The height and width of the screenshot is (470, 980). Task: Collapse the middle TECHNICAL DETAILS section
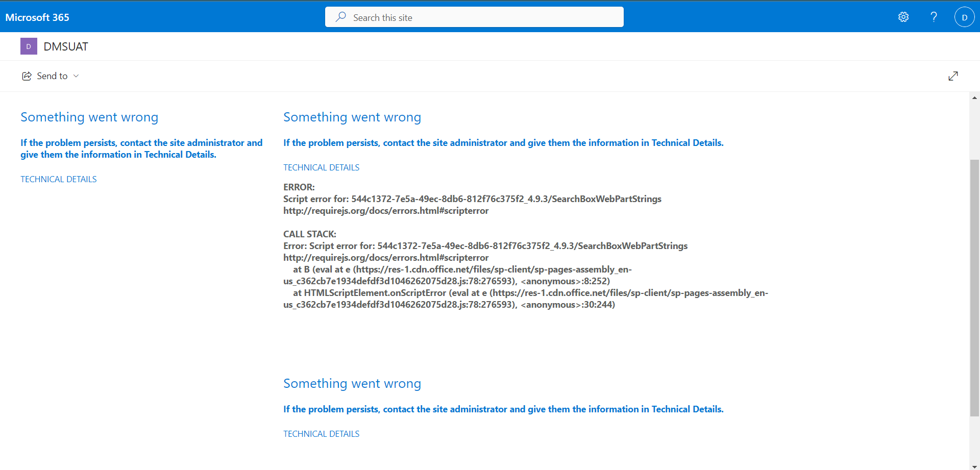pos(321,167)
